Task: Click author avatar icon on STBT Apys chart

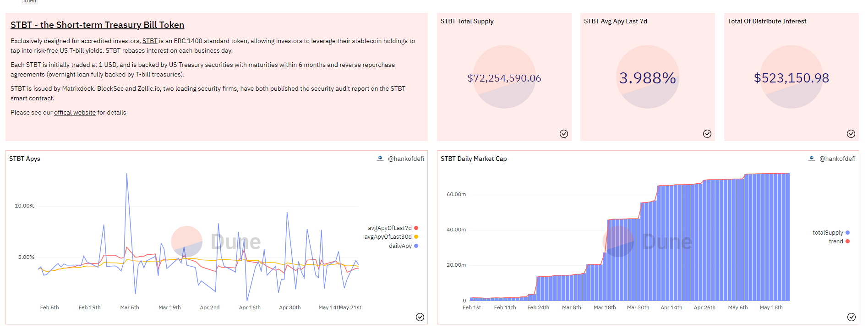Action: 380,159
